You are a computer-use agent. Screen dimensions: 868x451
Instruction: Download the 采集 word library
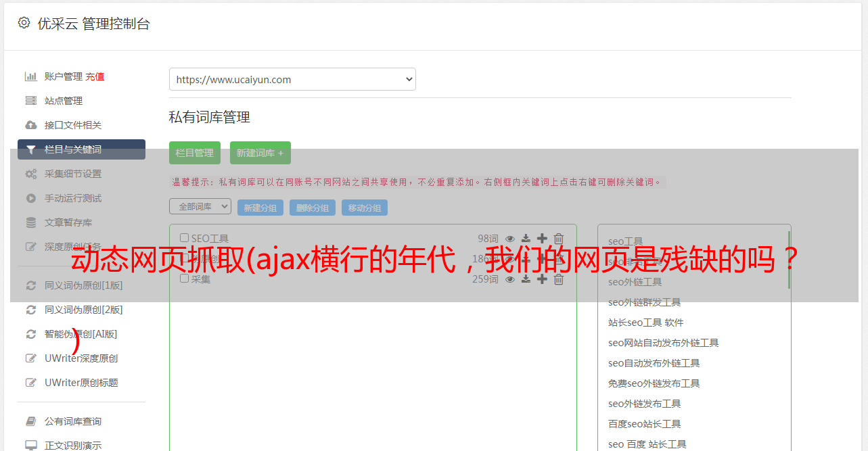pyautogui.click(x=526, y=279)
